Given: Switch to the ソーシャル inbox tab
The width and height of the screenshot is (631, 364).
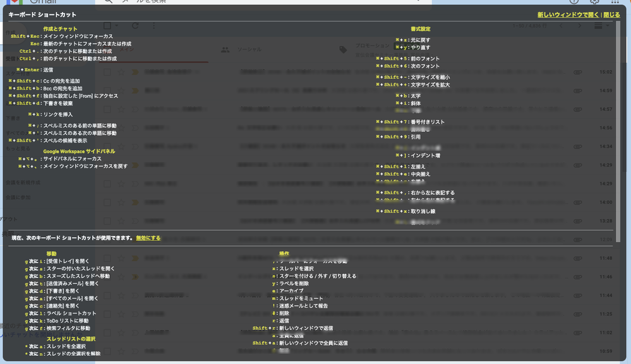Looking at the screenshot, I should coord(249,49).
